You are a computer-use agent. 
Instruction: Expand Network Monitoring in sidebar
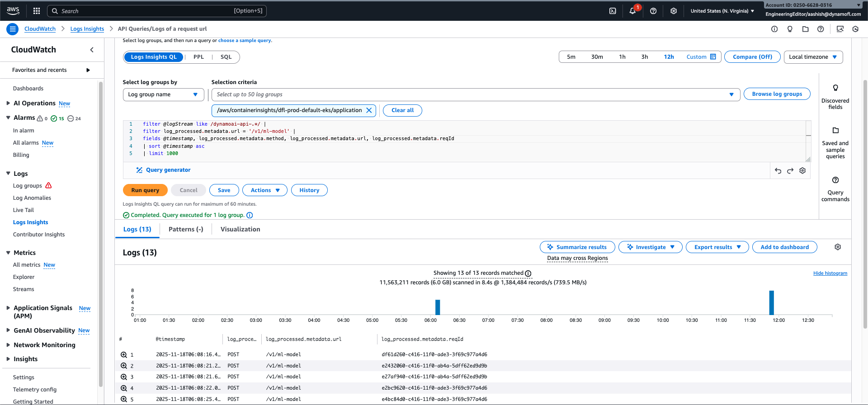coord(8,345)
